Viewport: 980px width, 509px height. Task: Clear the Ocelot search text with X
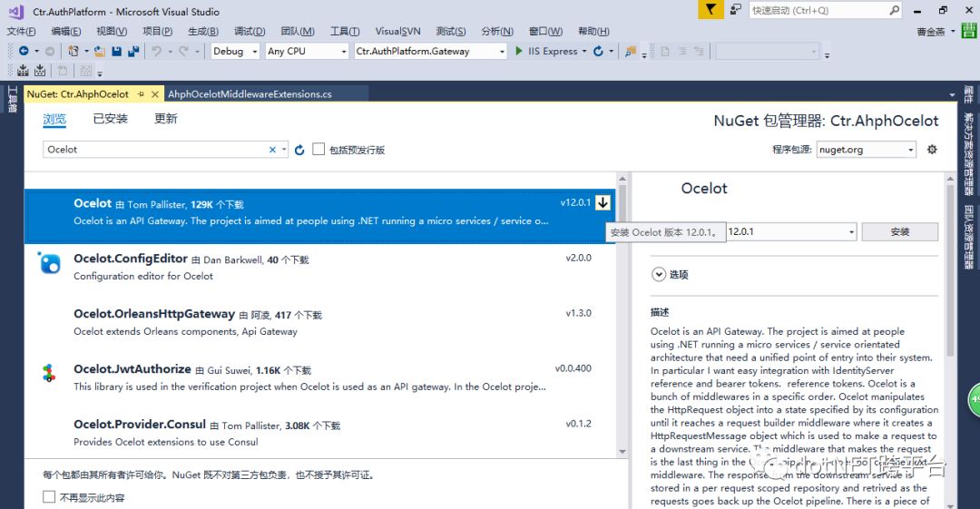click(x=272, y=150)
